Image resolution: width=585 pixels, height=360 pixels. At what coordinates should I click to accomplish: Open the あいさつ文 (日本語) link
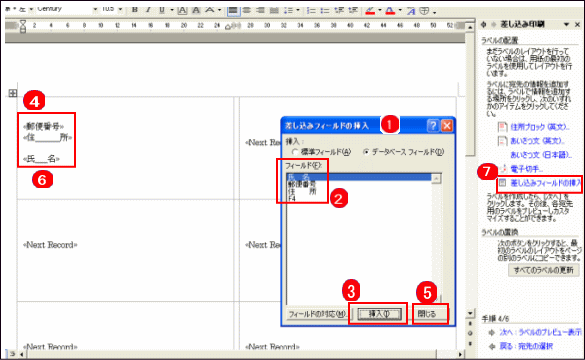540,155
